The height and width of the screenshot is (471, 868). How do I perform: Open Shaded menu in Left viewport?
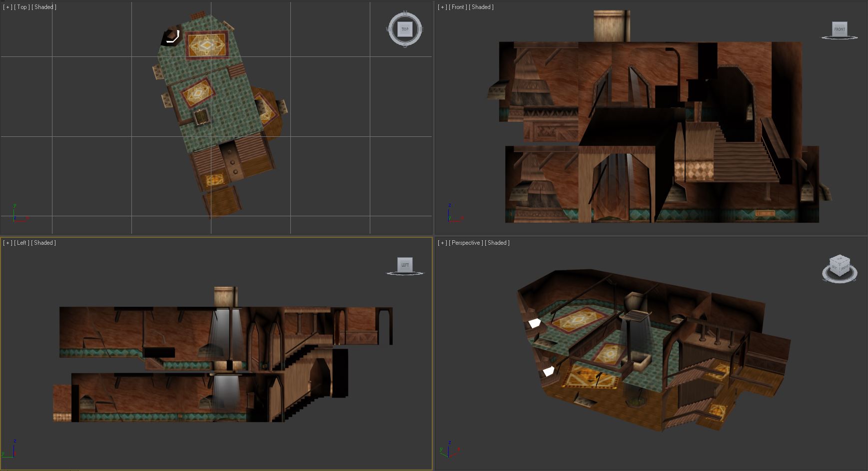[43, 243]
